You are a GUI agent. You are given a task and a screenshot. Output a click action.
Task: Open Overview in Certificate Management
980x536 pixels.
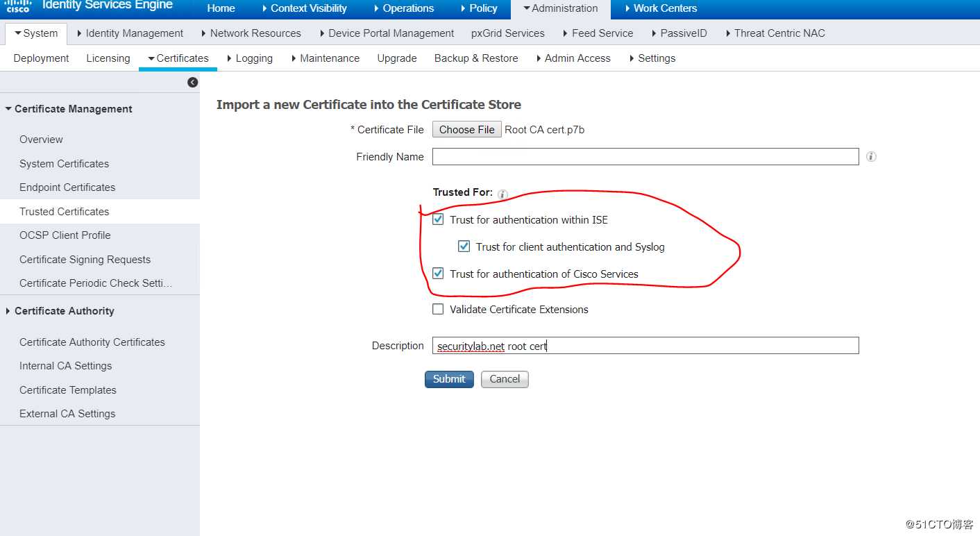41,140
